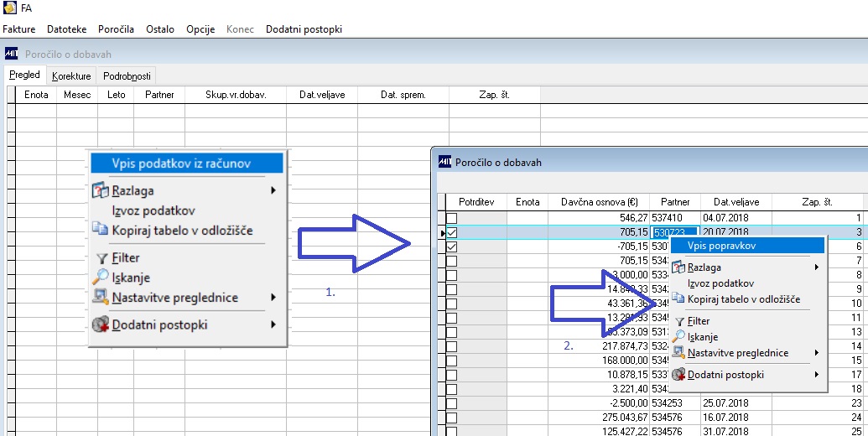Click the Iskanje magnifier icon in left menu

pyautogui.click(x=100, y=277)
